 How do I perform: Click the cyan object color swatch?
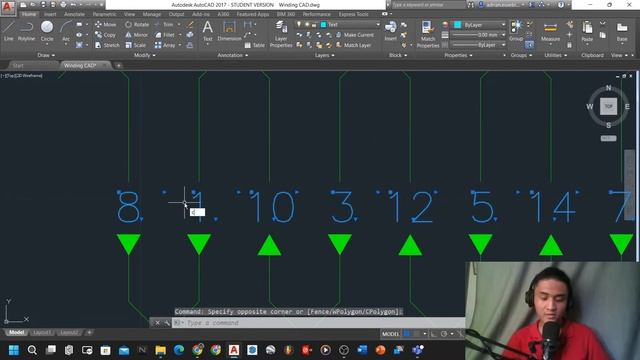(458, 25)
